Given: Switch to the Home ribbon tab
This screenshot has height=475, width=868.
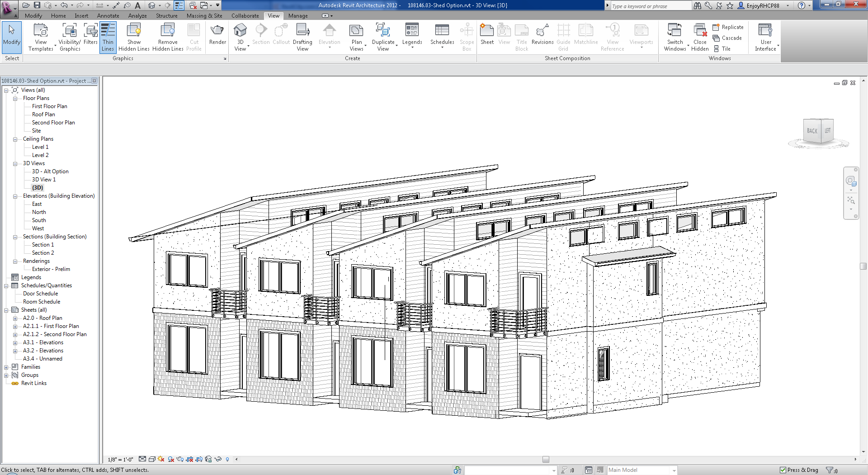Looking at the screenshot, I should pyautogui.click(x=58, y=15).
